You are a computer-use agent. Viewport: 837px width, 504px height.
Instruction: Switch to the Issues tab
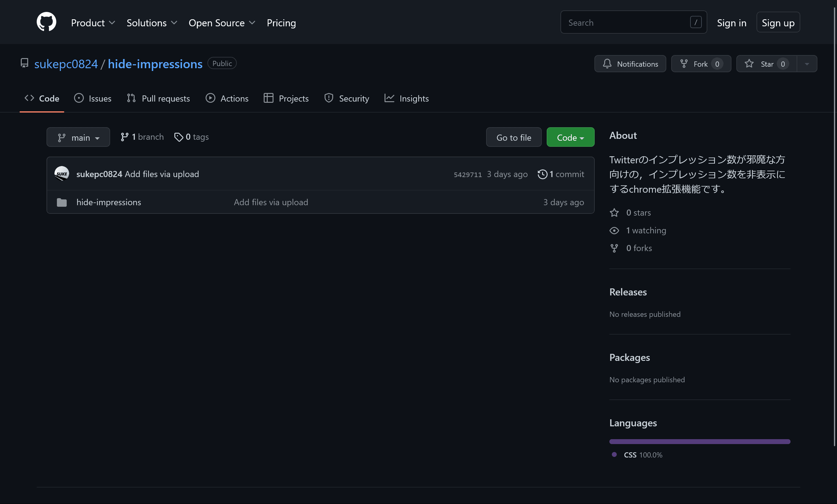tap(93, 98)
